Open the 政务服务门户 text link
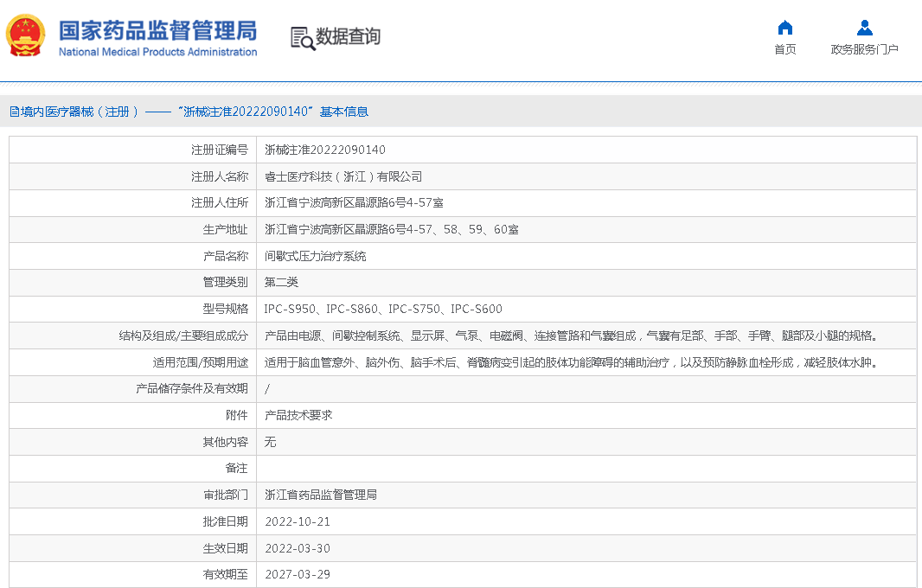The image size is (922, 588). pyautogui.click(x=864, y=49)
